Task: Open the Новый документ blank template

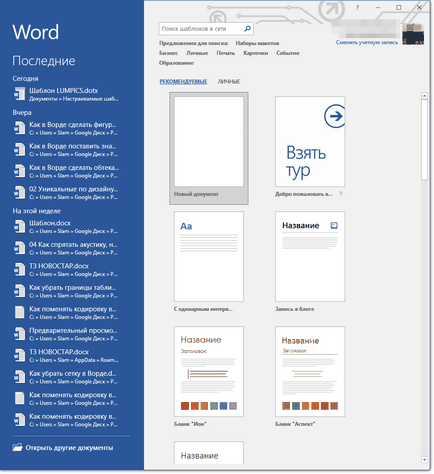Action: pos(209,148)
